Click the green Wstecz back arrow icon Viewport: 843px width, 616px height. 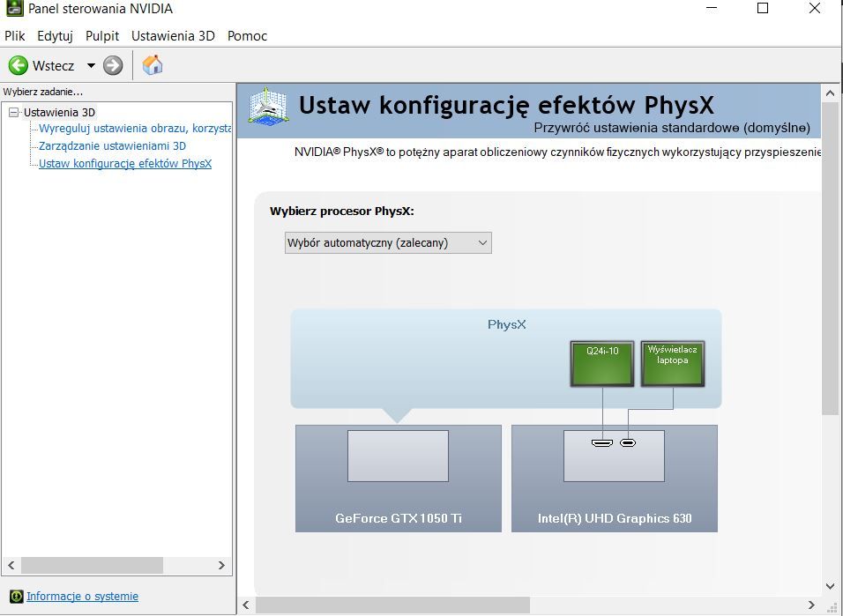pyautogui.click(x=19, y=65)
